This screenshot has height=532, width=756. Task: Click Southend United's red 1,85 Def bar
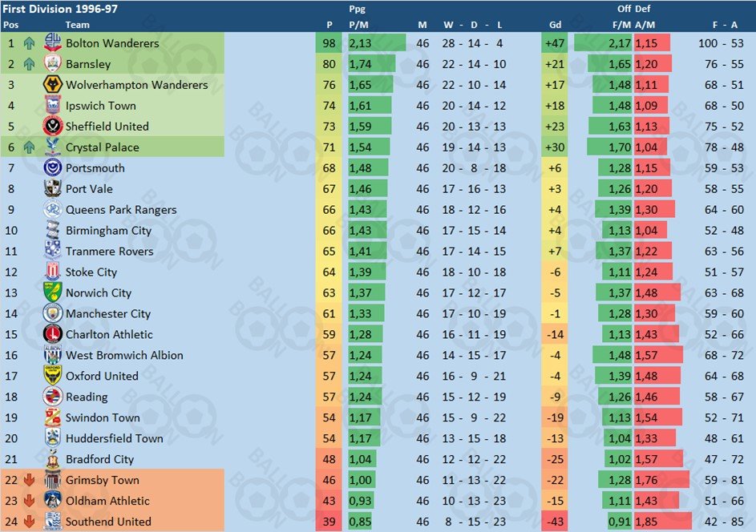point(663,522)
